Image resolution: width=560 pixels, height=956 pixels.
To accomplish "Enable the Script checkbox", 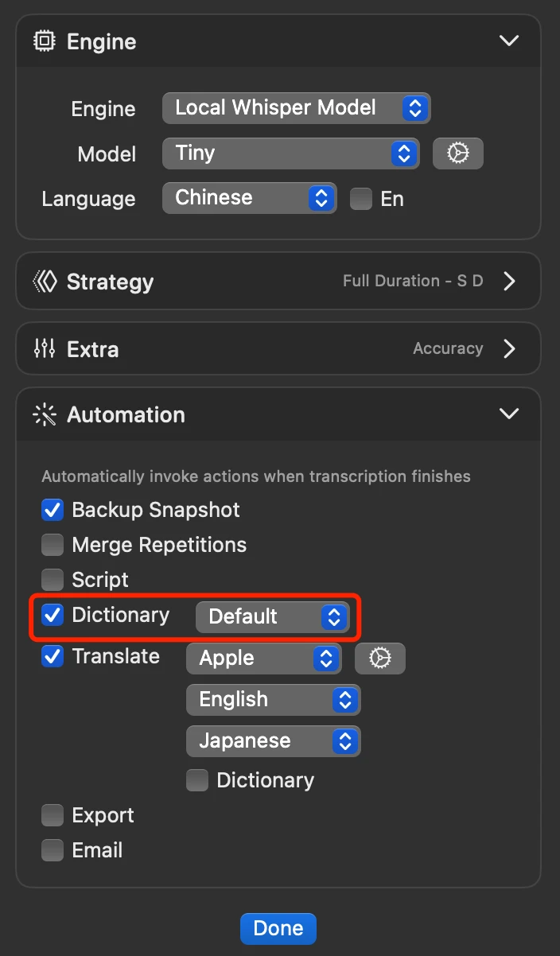I will tap(52, 580).
